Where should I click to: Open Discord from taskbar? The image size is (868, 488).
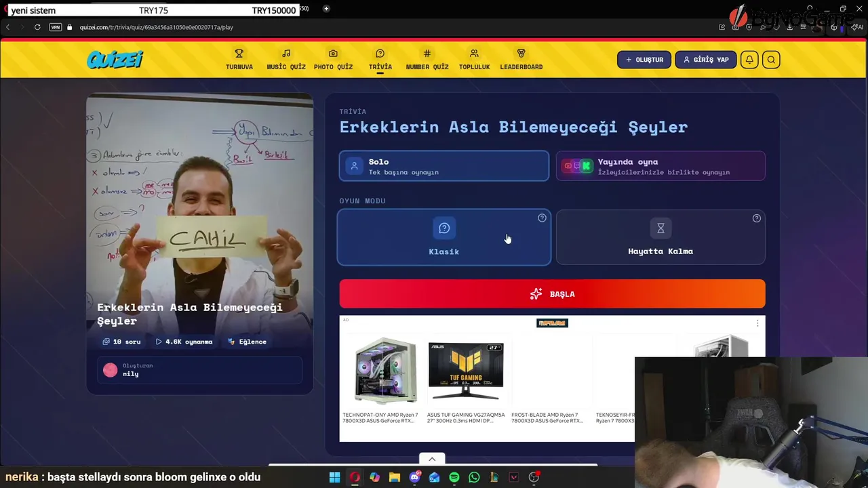414,477
